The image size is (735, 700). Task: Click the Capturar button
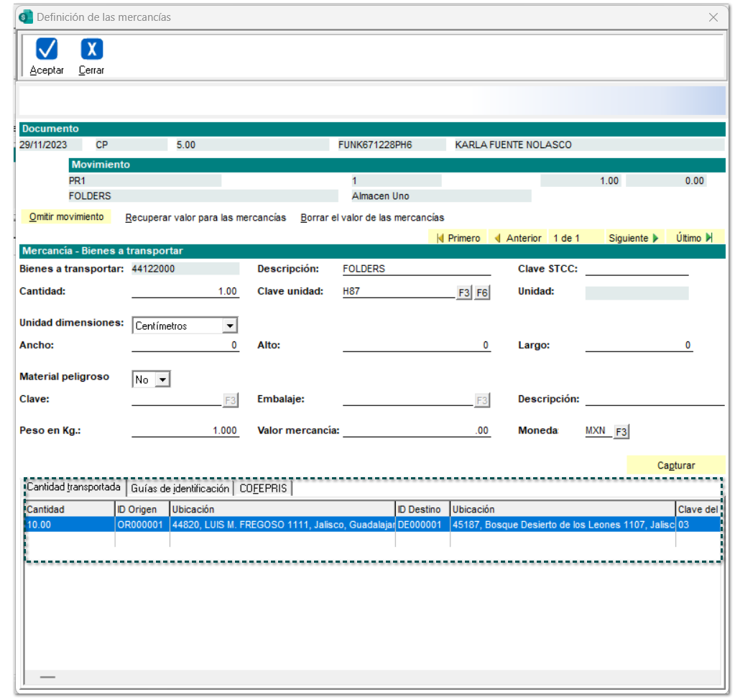coord(675,465)
